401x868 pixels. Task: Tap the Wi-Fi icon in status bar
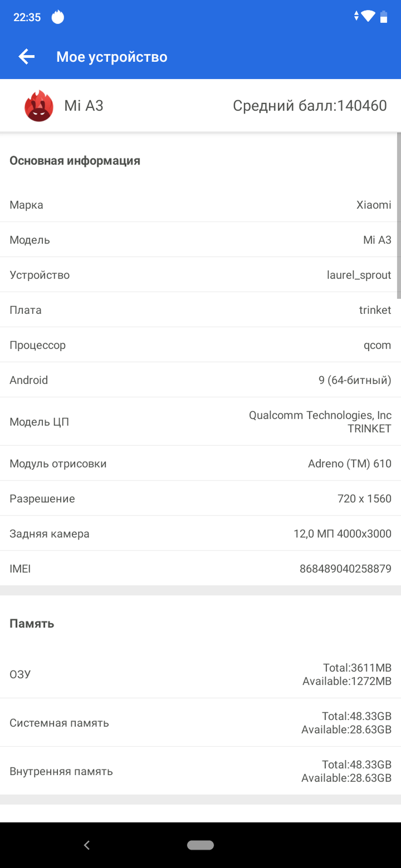click(368, 16)
